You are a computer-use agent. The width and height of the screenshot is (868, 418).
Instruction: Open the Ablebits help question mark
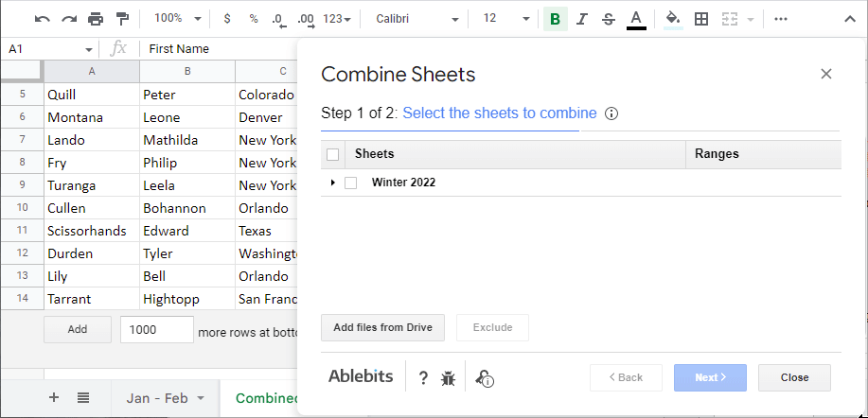(x=423, y=378)
